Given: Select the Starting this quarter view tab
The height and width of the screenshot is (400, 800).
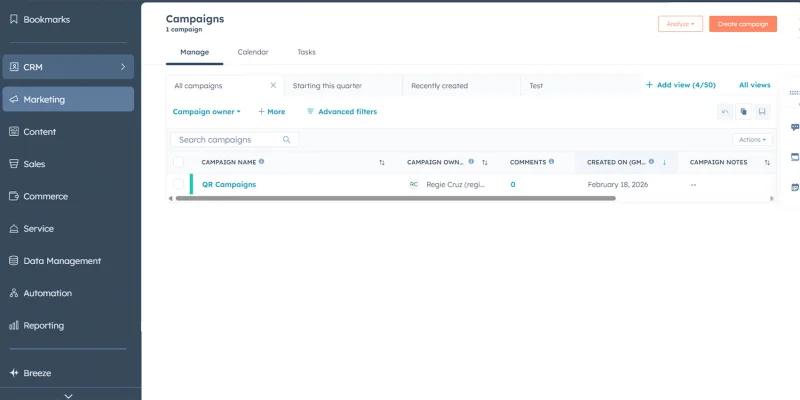Looking at the screenshot, I should 327,86.
